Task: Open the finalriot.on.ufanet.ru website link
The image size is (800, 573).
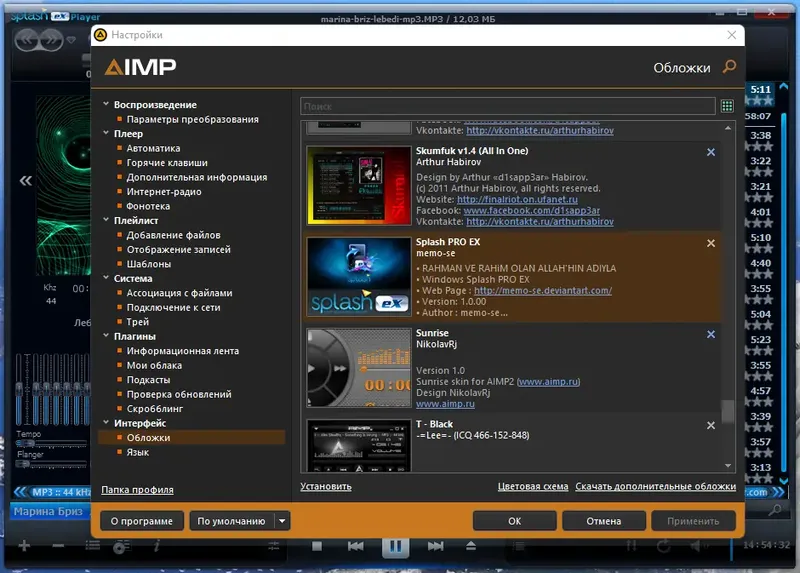Action: pyautogui.click(x=517, y=200)
